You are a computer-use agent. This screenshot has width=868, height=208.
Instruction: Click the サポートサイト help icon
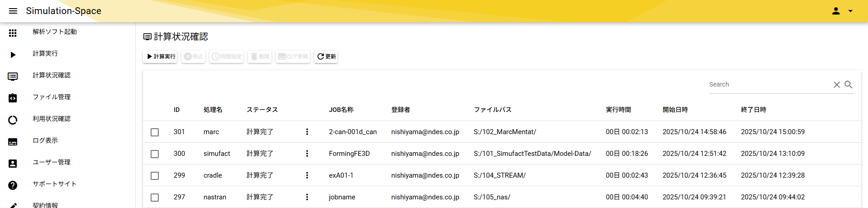13,185
